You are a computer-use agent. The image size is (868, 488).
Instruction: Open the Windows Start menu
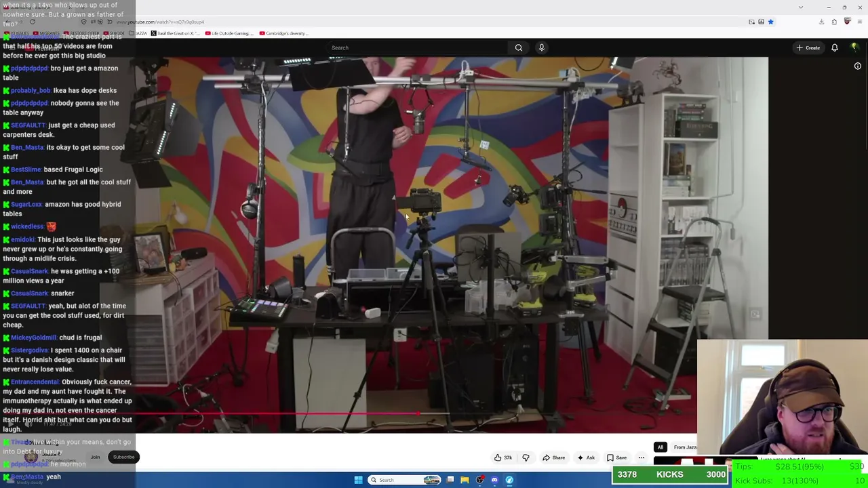[359, 480]
